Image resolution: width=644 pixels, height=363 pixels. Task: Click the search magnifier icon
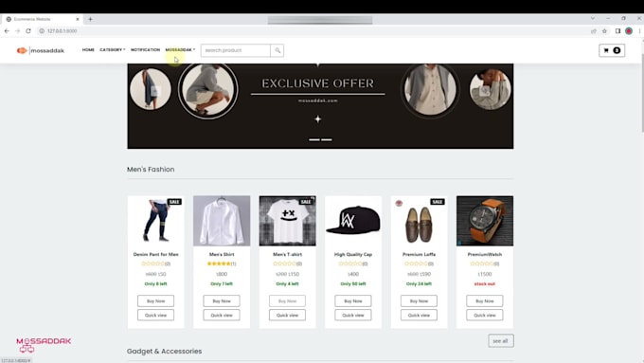[x=277, y=50]
